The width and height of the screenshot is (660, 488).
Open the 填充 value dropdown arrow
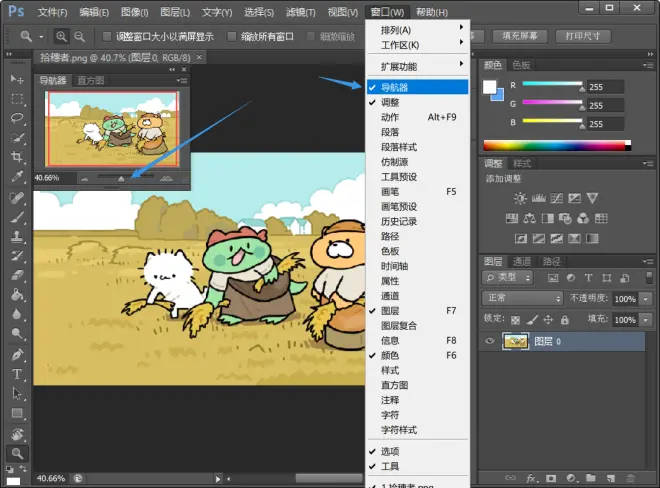(x=646, y=320)
